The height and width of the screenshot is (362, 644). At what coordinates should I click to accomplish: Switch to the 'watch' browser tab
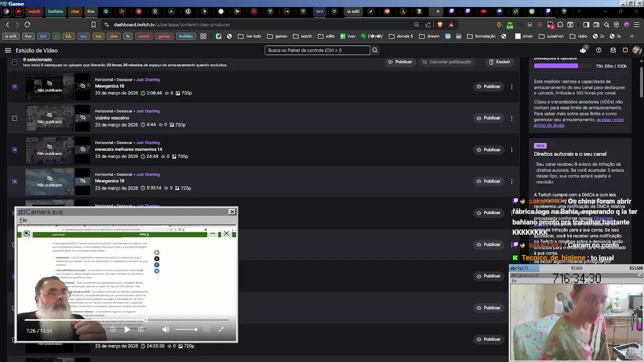34,11
